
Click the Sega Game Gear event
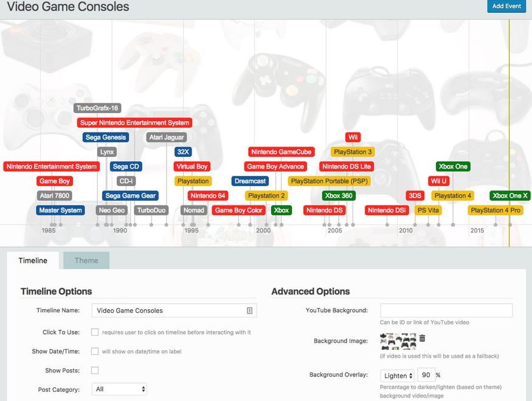(x=131, y=195)
